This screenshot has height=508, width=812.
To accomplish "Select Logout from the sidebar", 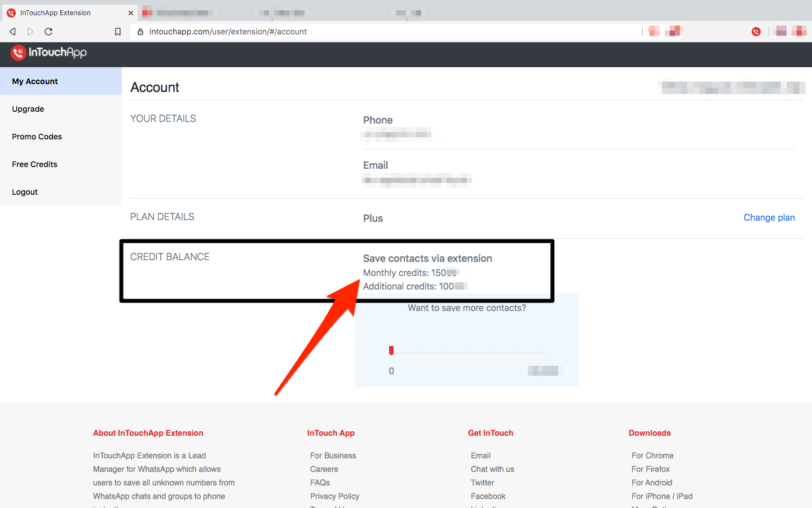I will point(61,192).
